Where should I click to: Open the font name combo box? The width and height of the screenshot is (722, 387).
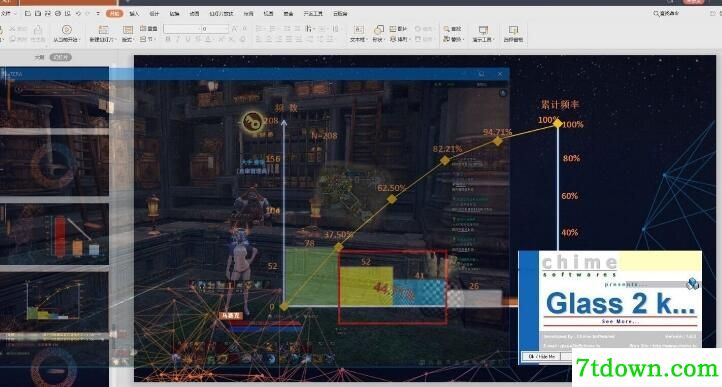182,29
